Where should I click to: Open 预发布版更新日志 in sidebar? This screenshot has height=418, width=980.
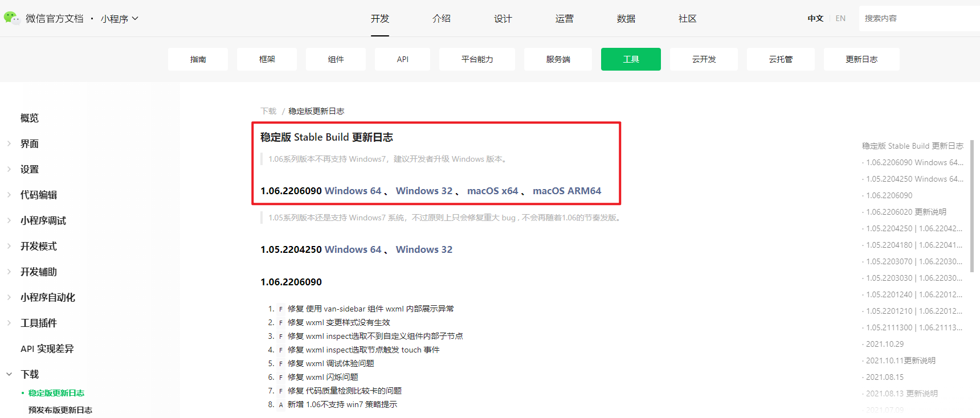60,410
